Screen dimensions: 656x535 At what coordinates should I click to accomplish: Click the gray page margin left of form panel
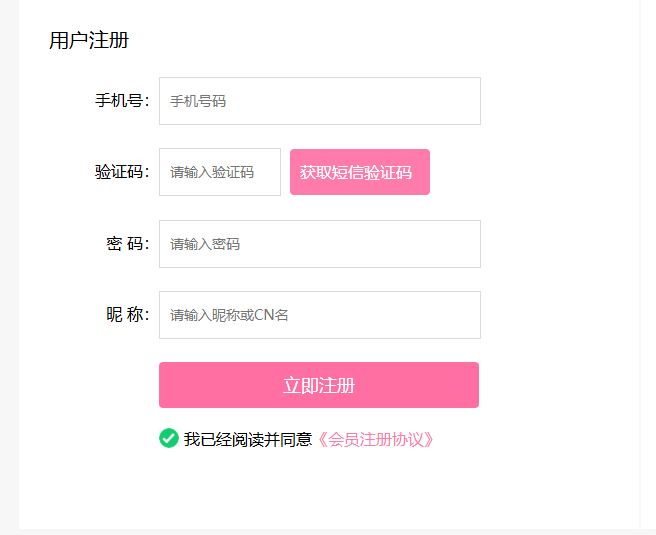pyautogui.click(x=9, y=268)
